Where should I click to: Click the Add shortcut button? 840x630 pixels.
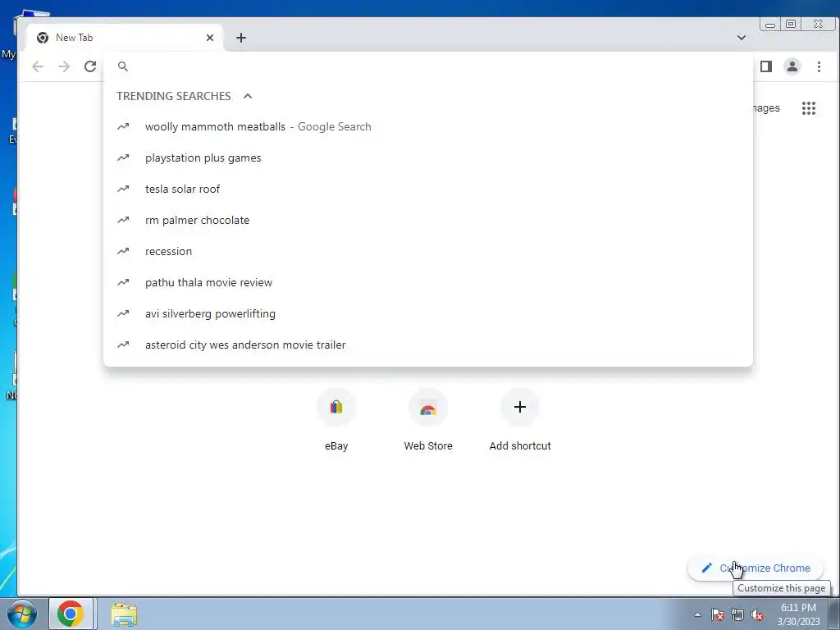(519, 422)
